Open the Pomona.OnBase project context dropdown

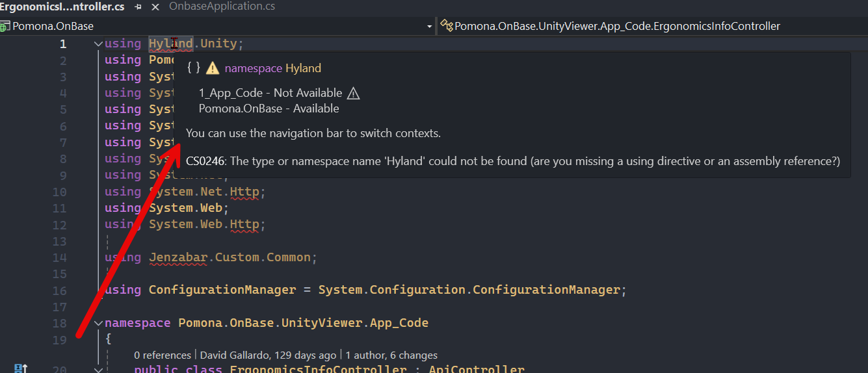pyautogui.click(x=217, y=26)
